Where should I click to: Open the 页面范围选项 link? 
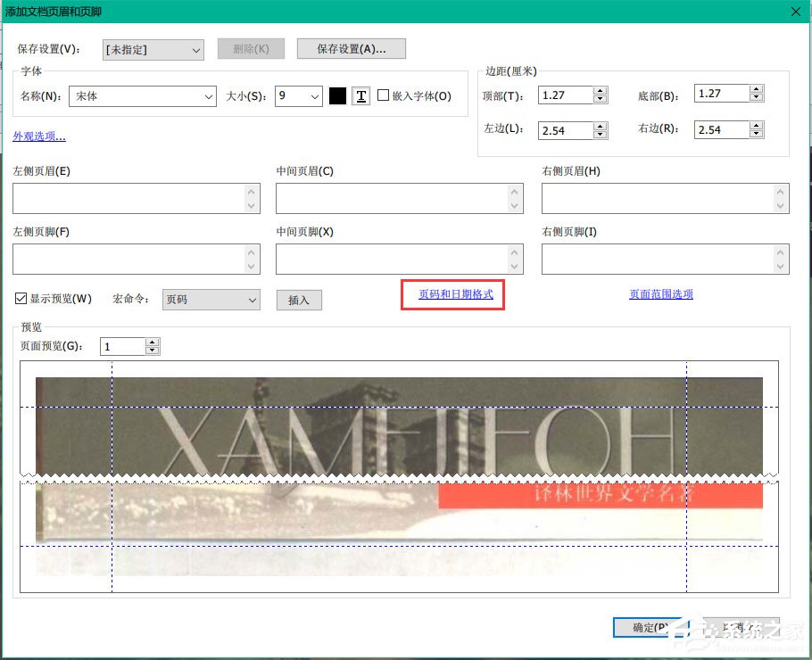[660, 294]
